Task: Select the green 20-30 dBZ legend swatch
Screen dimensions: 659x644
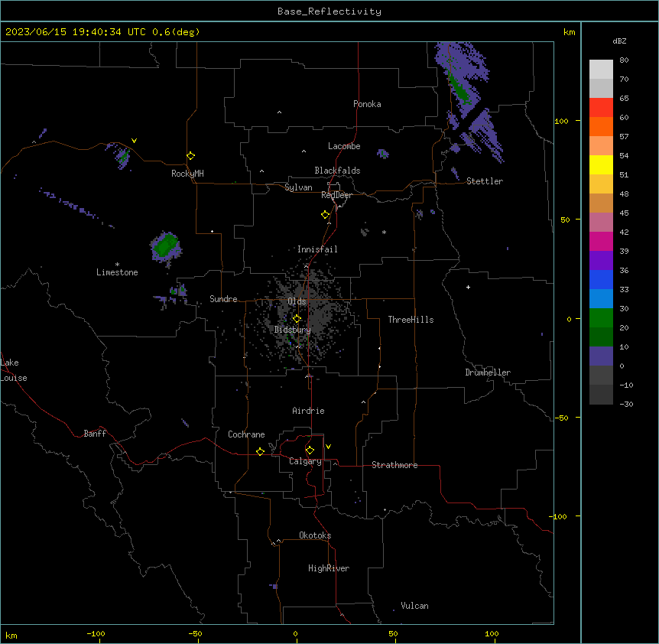Action: (x=601, y=318)
